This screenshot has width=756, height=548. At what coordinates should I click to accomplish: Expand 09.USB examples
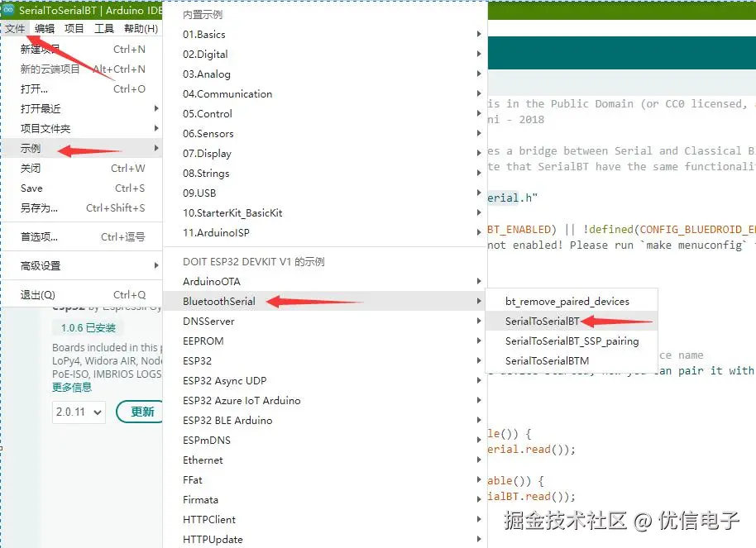click(x=325, y=193)
